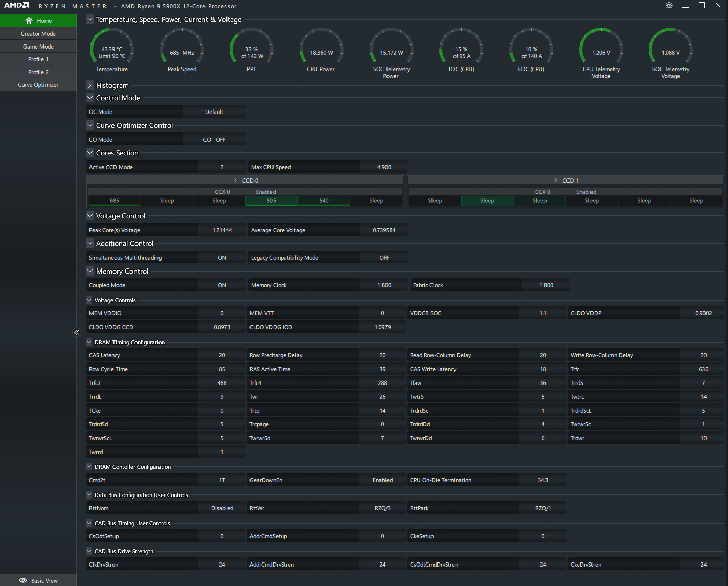The width and height of the screenshot is (728, 586).
Task: Open the Curve Optimizer tab
Action: [x=38, y=85]
